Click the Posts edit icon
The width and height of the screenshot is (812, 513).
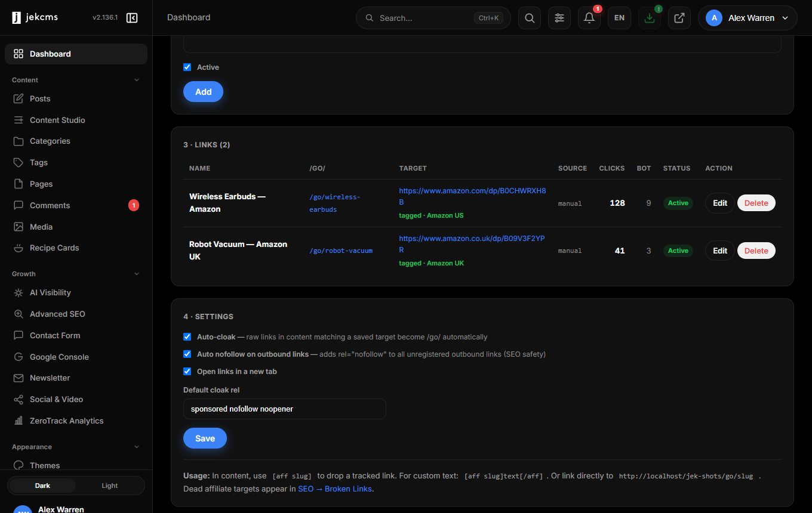point(19,98)
